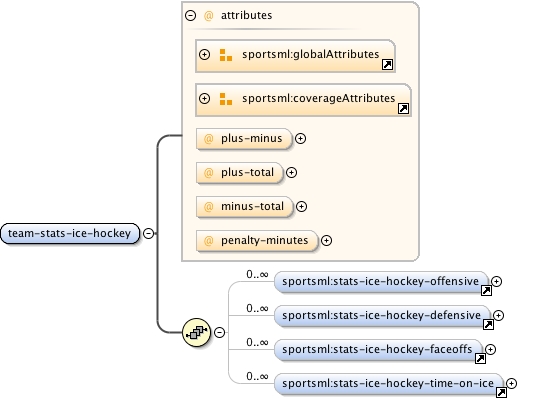
Task: Select the minus-total attribute node
Action: (245, 206)
